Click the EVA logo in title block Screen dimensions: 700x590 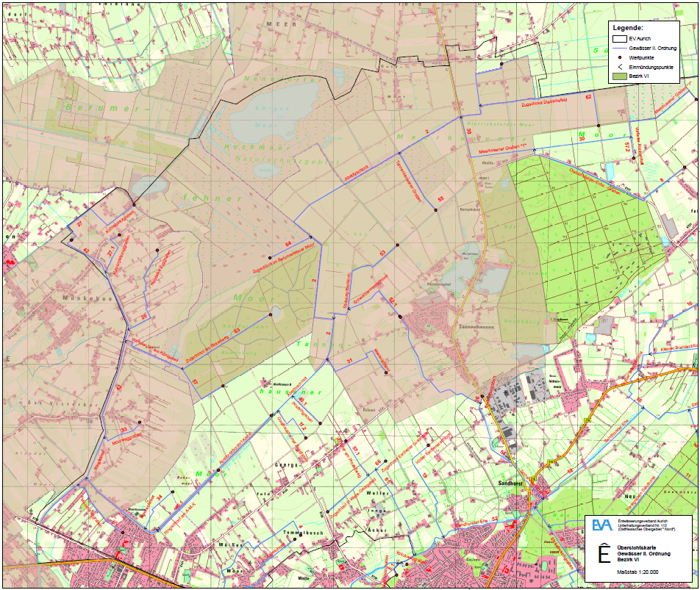(x=601, y=525)
